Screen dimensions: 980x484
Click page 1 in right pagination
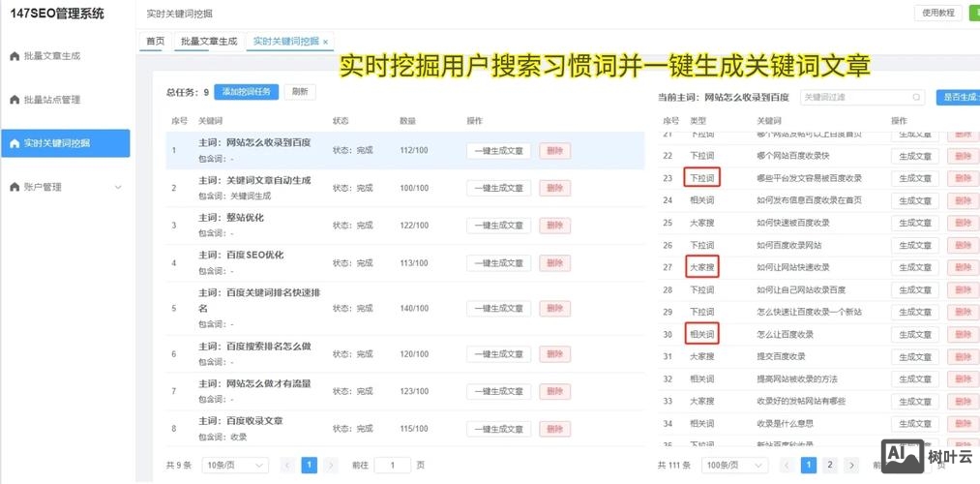pos(809,466)
